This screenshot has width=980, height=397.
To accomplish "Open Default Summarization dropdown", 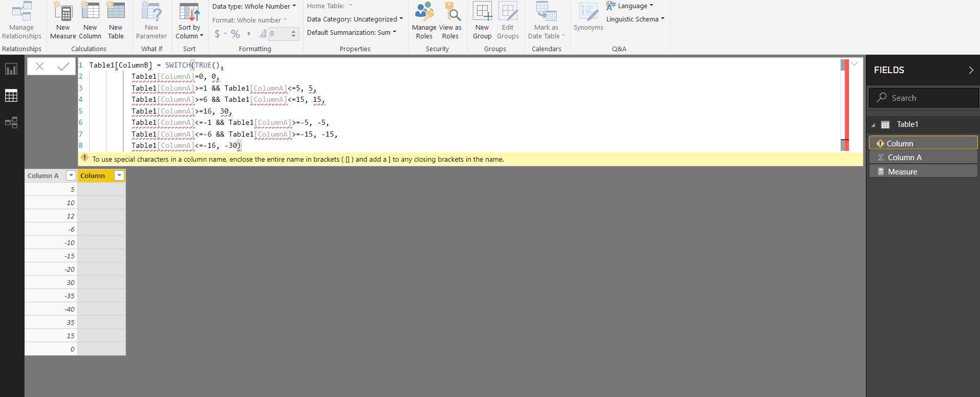I will tap(352, 32).
